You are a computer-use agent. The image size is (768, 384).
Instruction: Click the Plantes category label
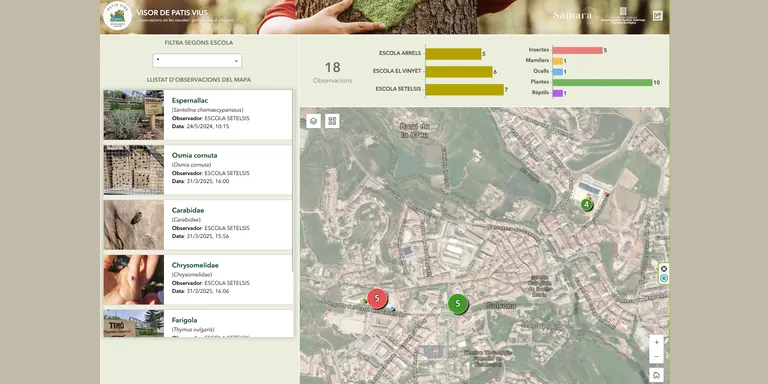pos(540,82)
